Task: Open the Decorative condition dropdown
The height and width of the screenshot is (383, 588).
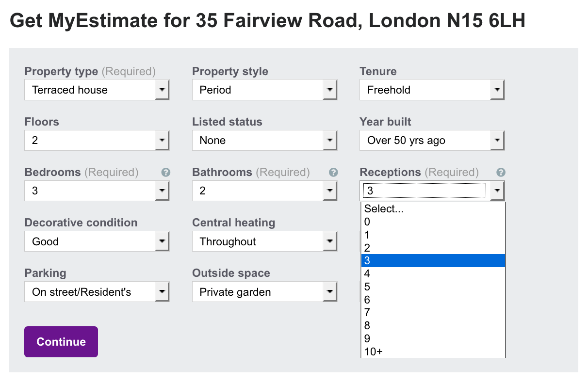Action: pos(97,241)
